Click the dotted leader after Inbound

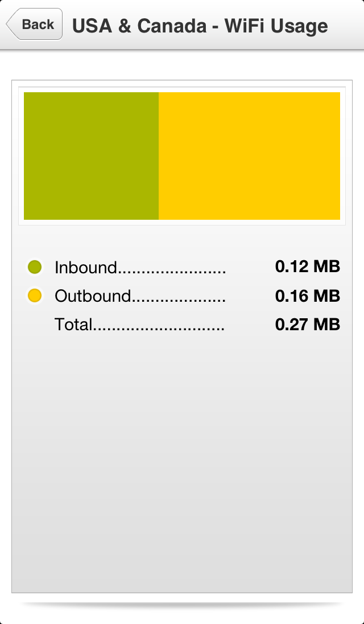[172, 270]
